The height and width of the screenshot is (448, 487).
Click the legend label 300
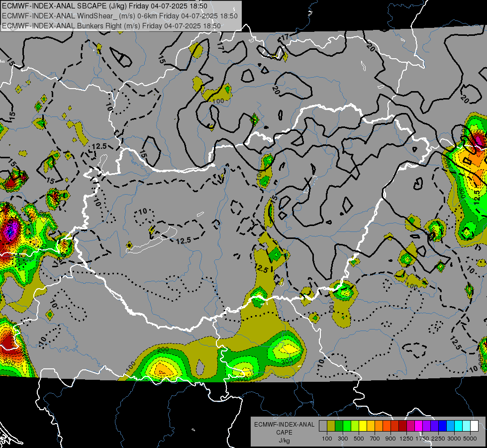click(343, 439)
